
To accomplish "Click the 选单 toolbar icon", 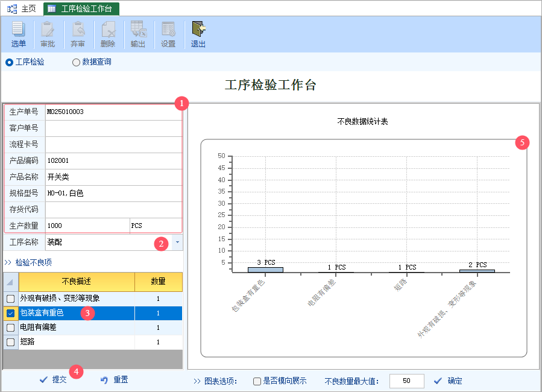I will [x=18, y=30].
